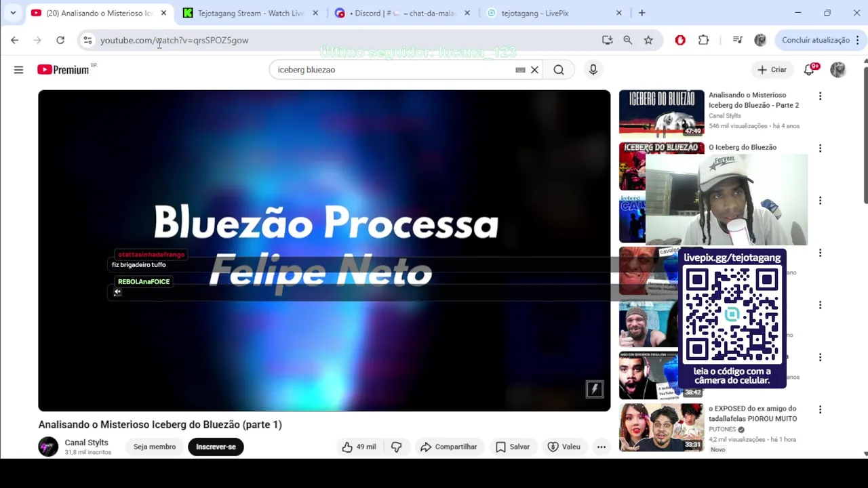Open options for O Iceberg do Bluezão video
Image resolution: width=868 pixels, height=488 pixels.
pos(820,148)
